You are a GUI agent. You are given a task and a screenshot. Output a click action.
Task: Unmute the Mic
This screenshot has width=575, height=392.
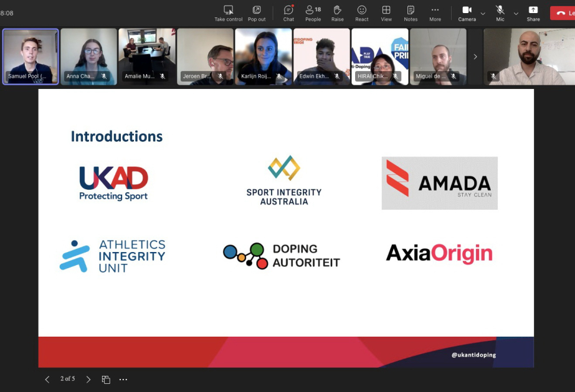(x=500, y=14)
